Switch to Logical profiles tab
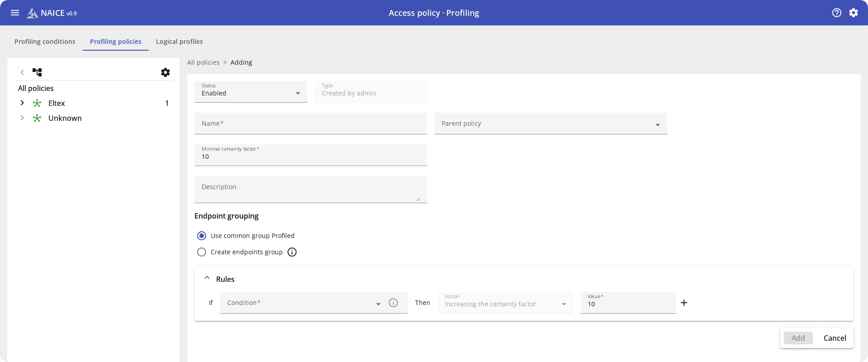Viewport: 868px width, 362px height. click(179, 42)
